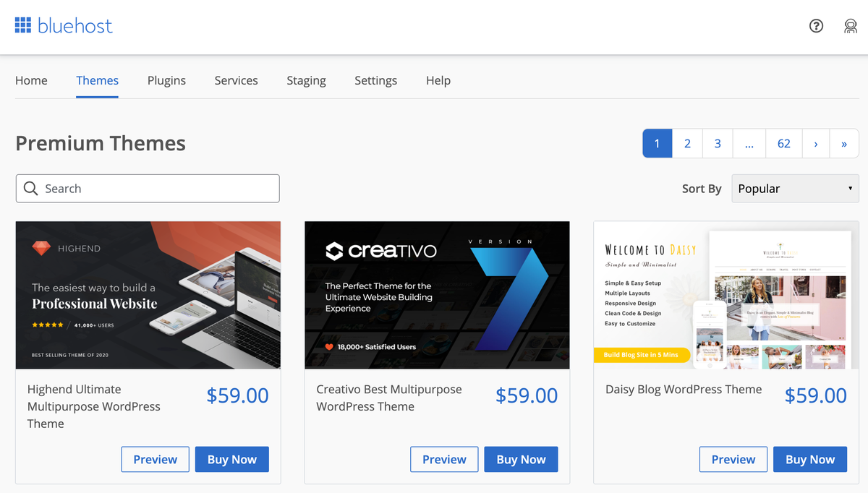Open the Help tab
868x493 pixels.
[x=438, y=80]
